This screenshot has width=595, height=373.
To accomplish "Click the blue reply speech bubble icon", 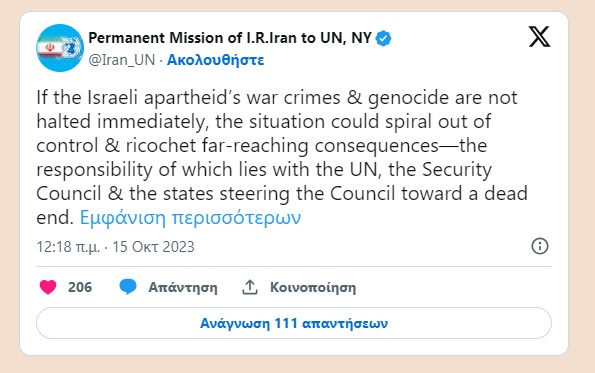I will pyautogui.click(x=128, y=287).
